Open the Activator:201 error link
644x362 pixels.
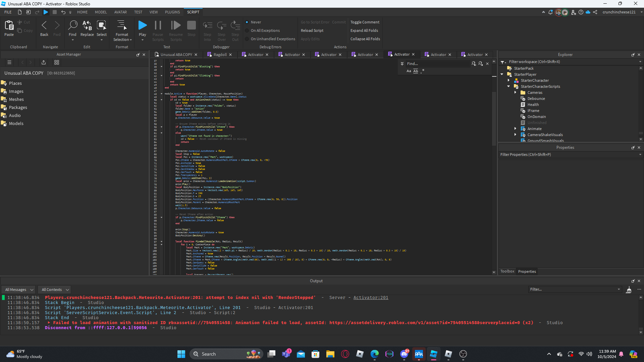[371, 298]
